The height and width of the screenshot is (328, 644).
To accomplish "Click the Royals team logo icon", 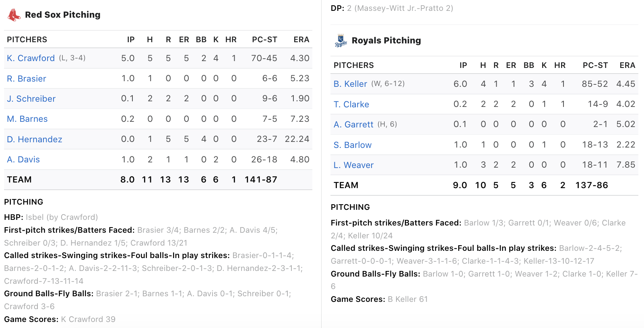I will click(341, 41).
